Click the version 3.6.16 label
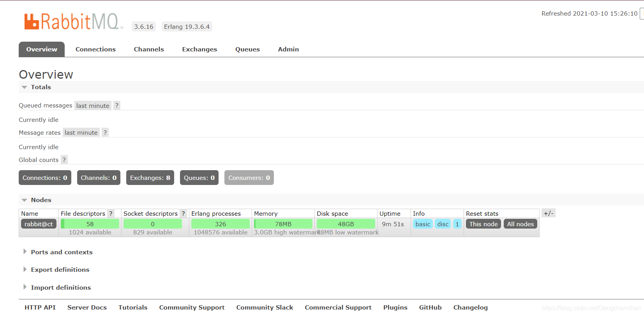The height and width of the screenshot is (315, 644). click(144, 26)
